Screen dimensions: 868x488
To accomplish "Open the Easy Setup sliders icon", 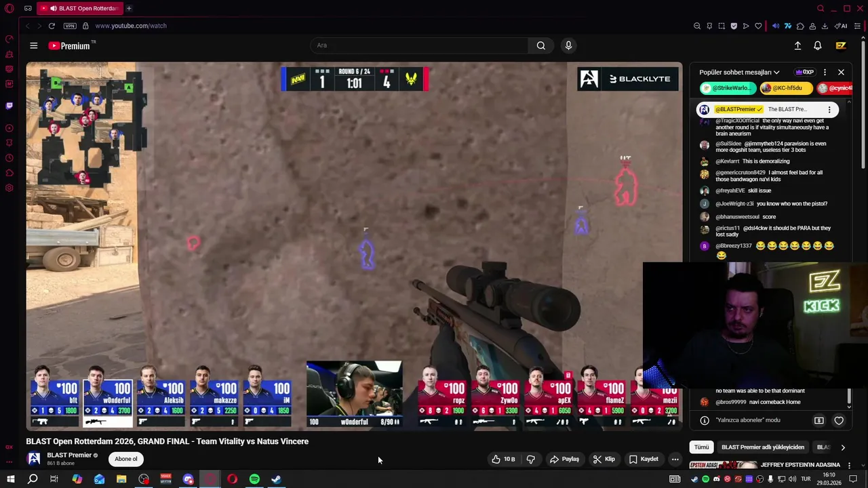I will (x=857, y=26).
